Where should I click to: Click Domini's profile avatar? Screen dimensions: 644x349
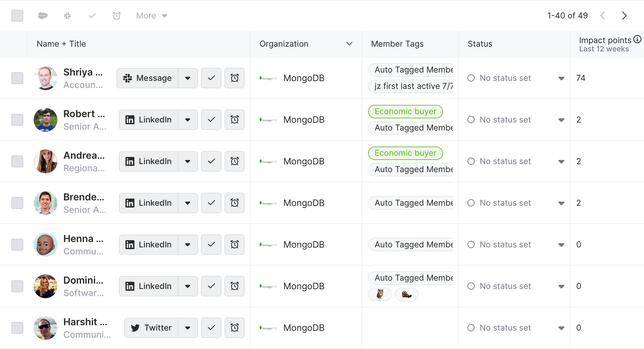[46, 286]
